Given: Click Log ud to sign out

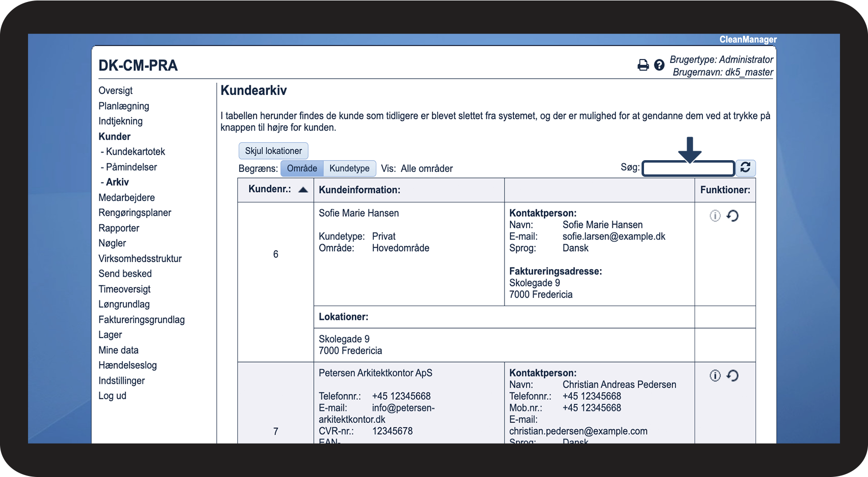Looking at the screenshot, I should 112,396.
